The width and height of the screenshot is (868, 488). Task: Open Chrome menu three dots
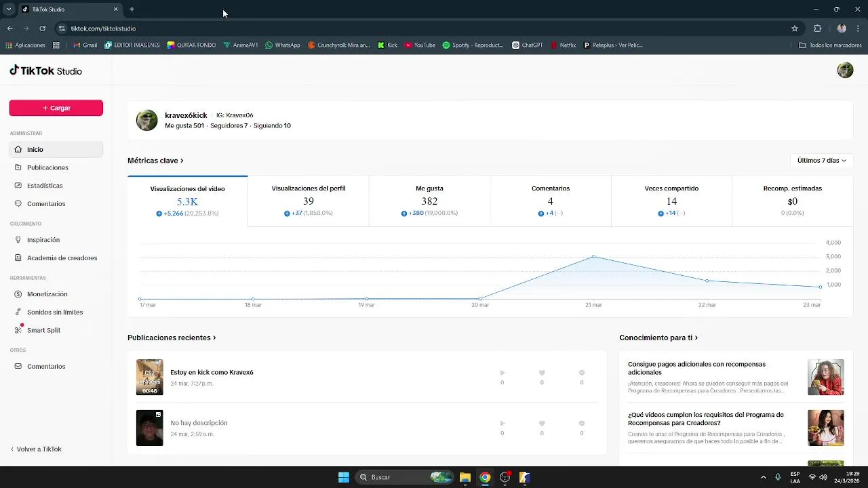pyautogui.click(x=858, y=28)
